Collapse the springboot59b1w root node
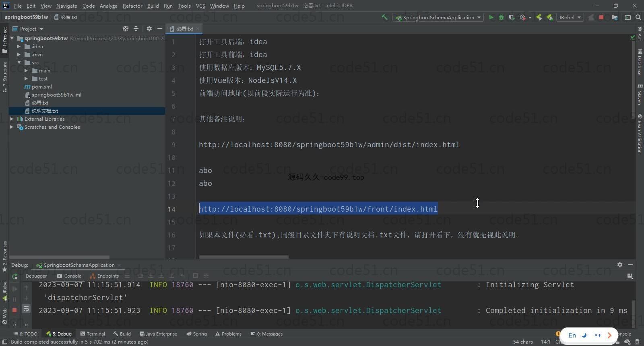644x346 pixels. (12, 38)
